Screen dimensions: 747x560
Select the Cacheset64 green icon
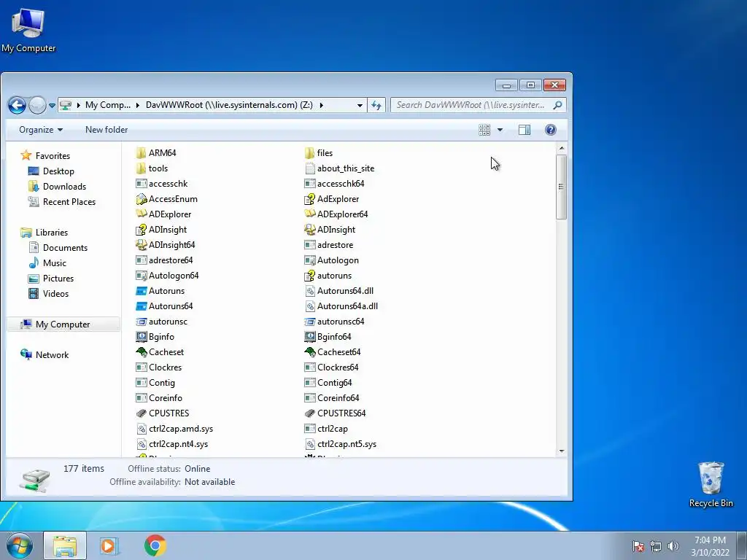click(309, 352)
